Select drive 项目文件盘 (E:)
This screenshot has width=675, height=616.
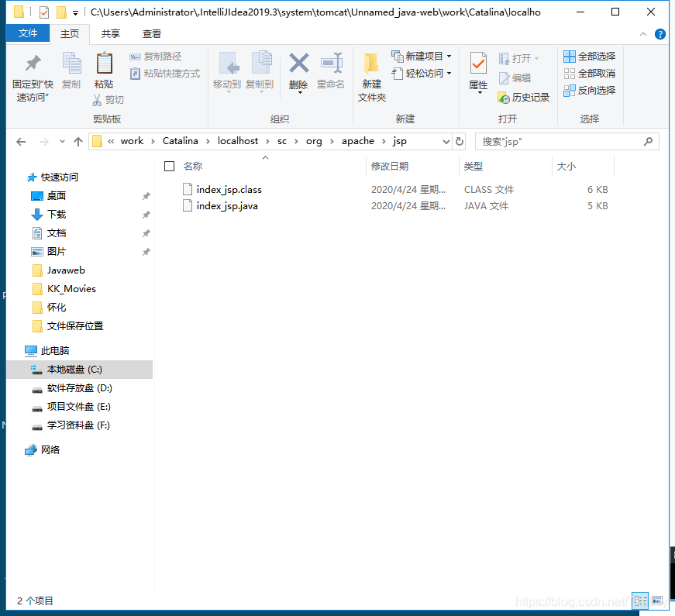click(x=79, y=406)
